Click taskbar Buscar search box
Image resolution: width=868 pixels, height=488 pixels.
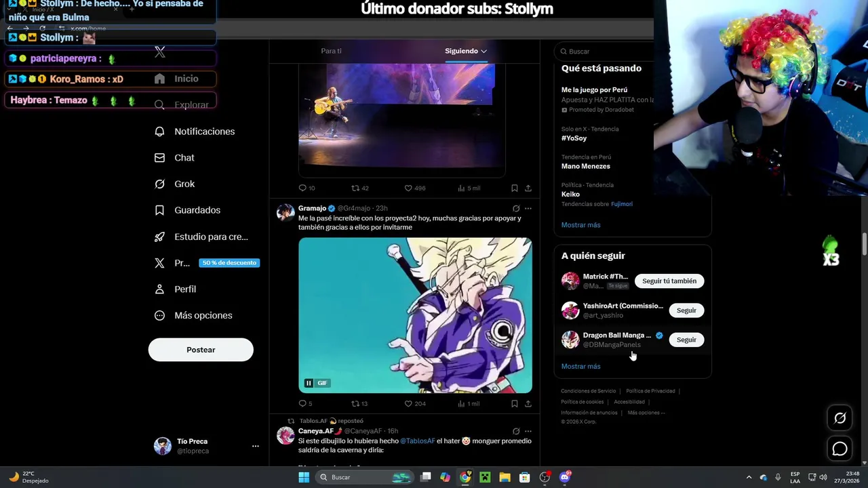pyautogui.click(x=365, y=477)
